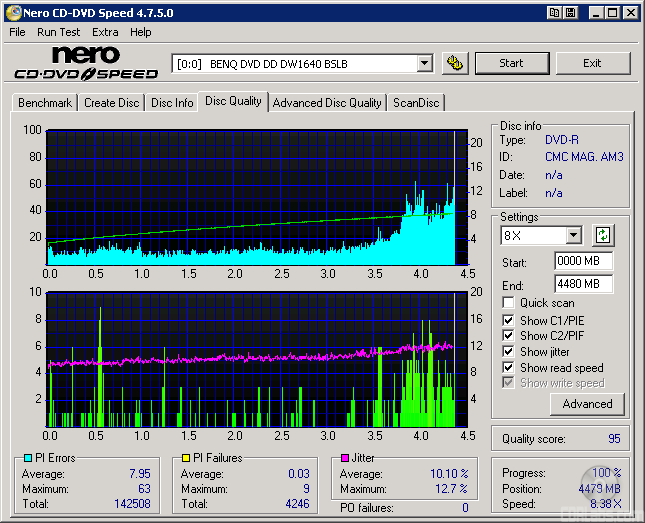645x523 pixels.
Task: Click the copy screenshot icon in title bar
Action: pos(554,13)
